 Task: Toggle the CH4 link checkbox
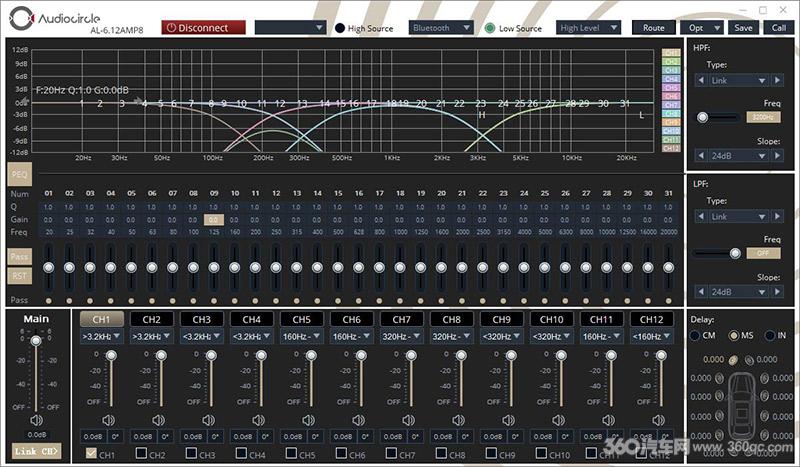(241, 453)
